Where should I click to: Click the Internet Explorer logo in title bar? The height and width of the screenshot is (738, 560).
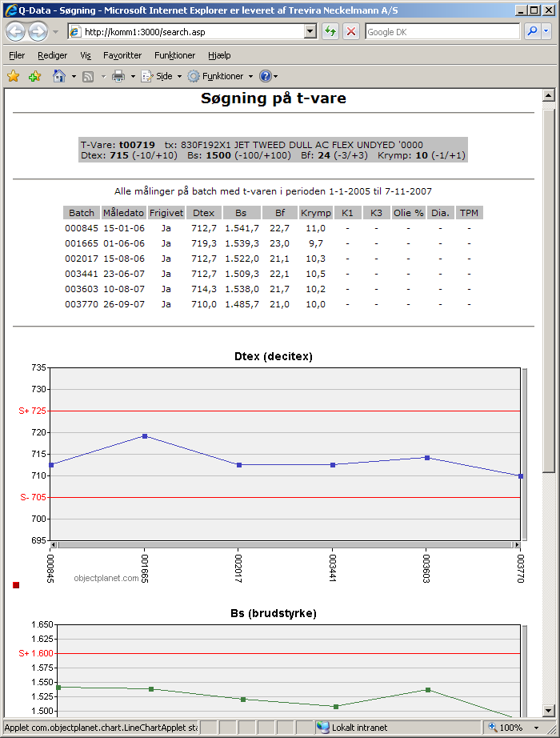(10, 10)
